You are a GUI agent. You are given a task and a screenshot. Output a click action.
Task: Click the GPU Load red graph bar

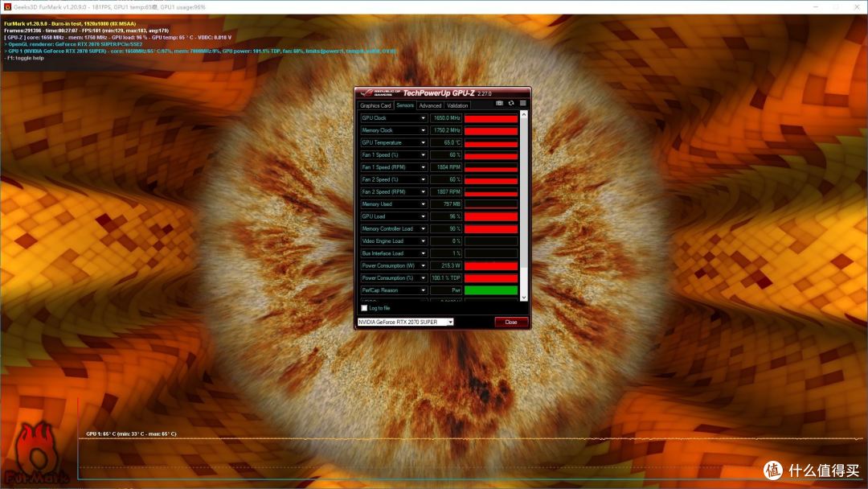pos(491,216)
